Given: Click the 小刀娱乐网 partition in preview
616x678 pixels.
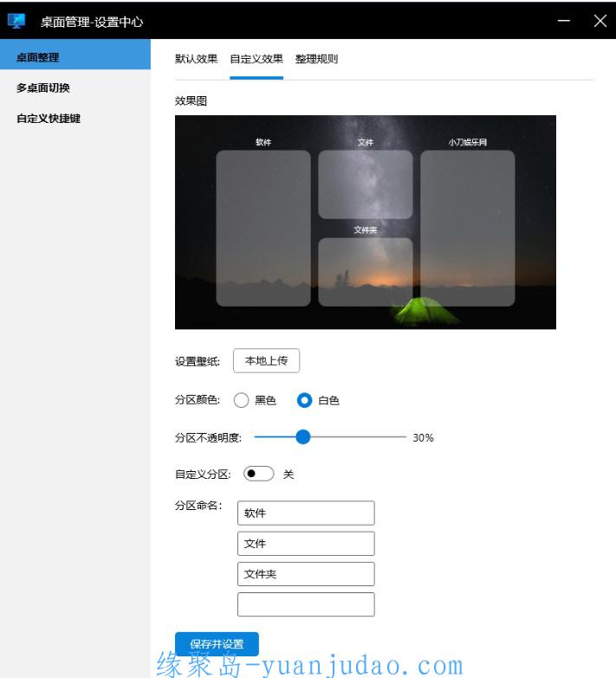Looking at the screenshot, I should 468,229.
